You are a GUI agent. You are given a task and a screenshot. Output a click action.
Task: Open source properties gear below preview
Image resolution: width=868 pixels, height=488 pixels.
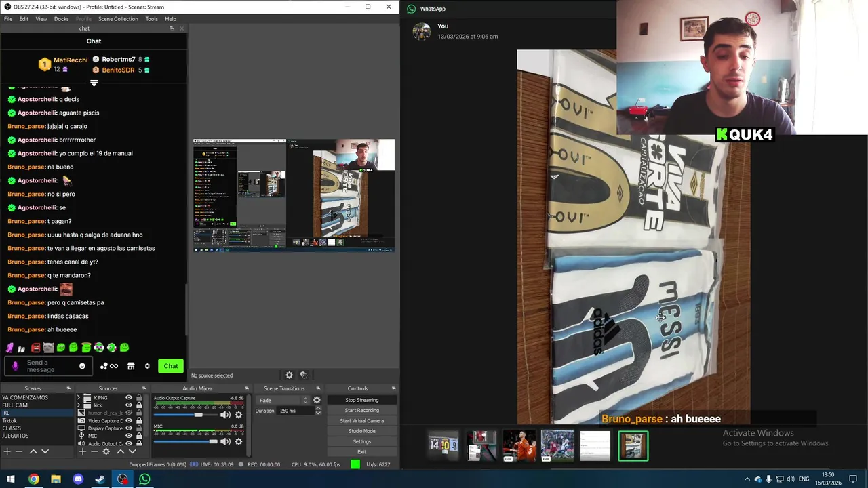[x=289, y=375]
